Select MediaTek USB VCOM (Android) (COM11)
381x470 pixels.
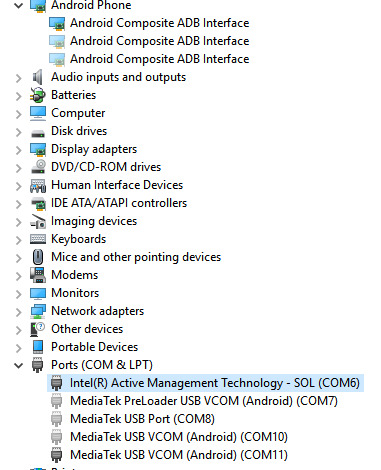coord(179,455)
